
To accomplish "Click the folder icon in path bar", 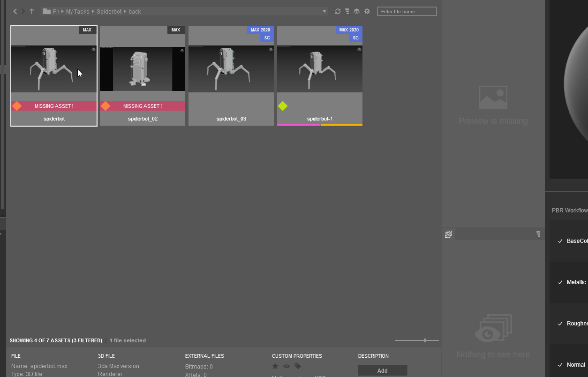I will click(x=47, y=11).
